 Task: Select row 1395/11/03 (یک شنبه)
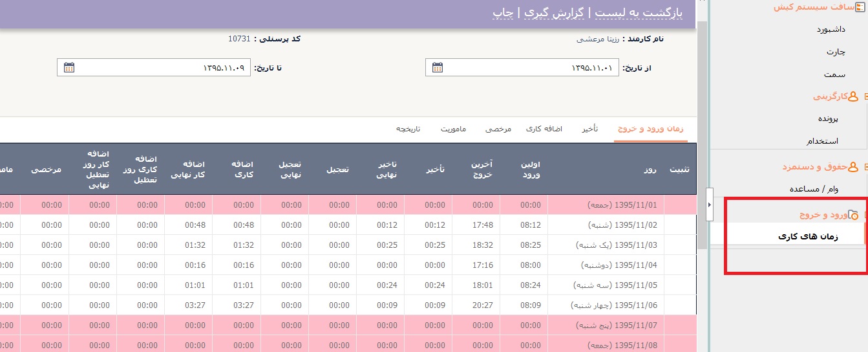pyautogui.click(x=348, y=245)
